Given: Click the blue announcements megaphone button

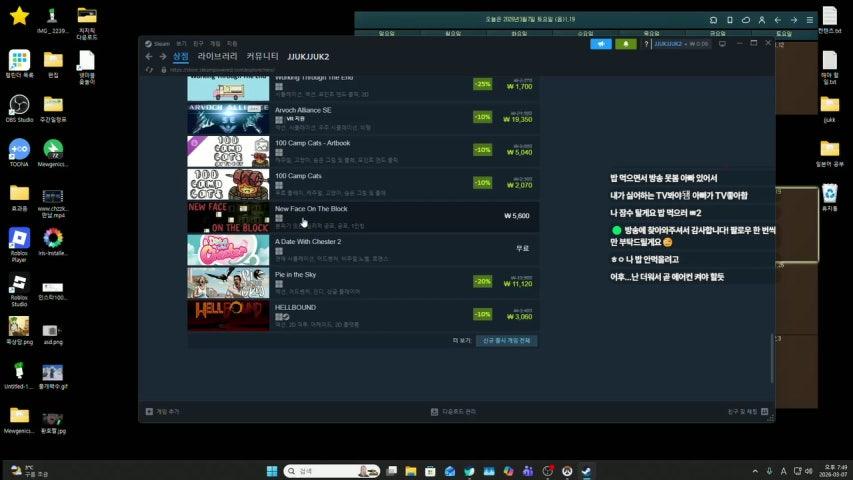Looking at the screenshot, I should tap(601, 44).
